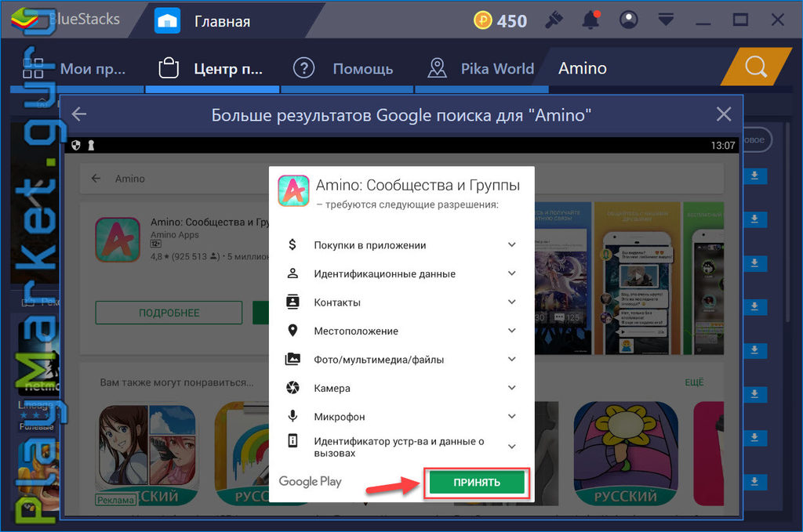Screen dimensions: 803x532
Task: Open the title bar dropdown menu arrow
Action: tap(666, 20)
